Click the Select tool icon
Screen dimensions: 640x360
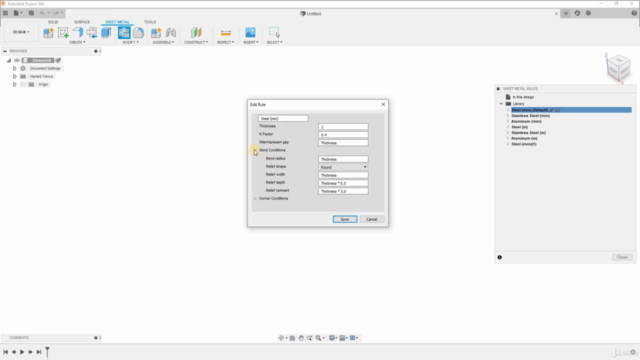click(x=274, y=33)
